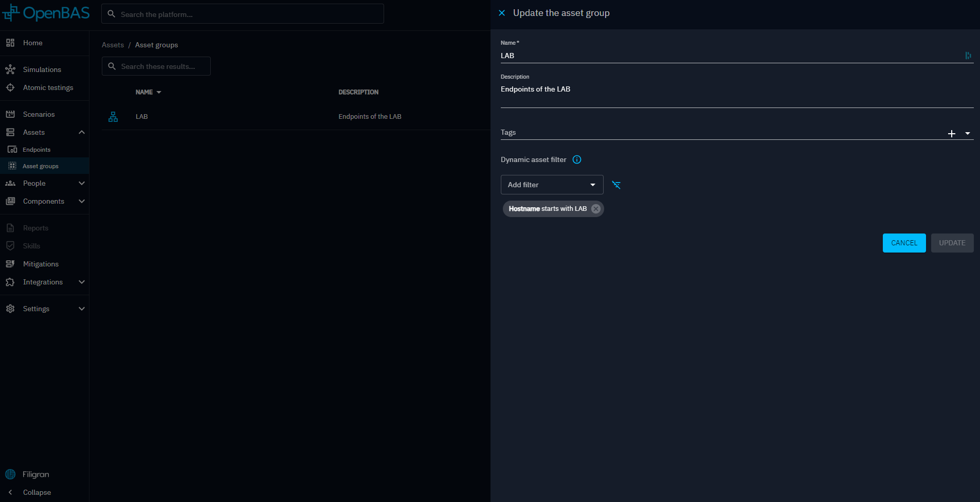
Task: Click the info icon beside Dynamic asset filter
Action: (x=577, y=159)
